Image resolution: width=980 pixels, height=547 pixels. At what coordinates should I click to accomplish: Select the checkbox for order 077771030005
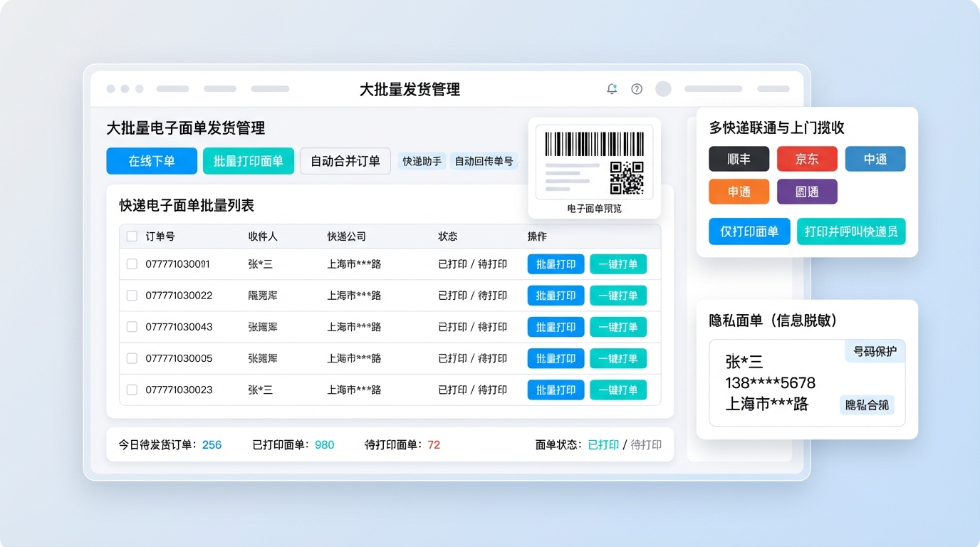[x=132, y=358]
